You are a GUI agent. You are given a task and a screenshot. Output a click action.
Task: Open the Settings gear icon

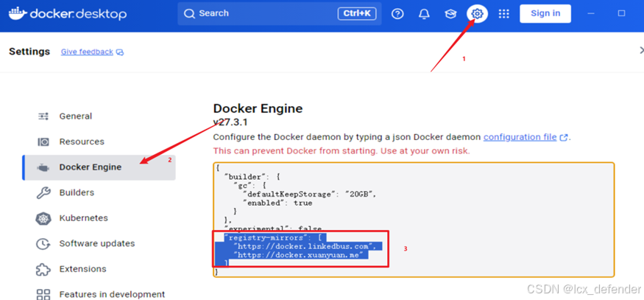point(477,14)
